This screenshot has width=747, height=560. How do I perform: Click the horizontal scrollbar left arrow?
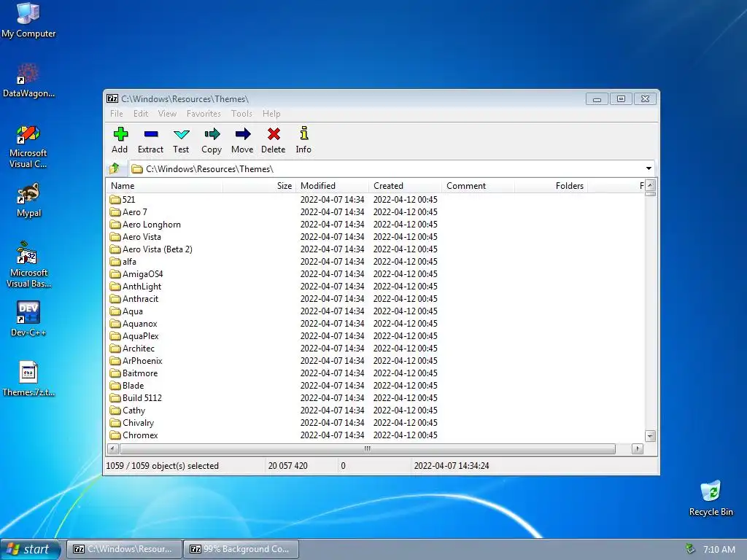click(113, 448)
